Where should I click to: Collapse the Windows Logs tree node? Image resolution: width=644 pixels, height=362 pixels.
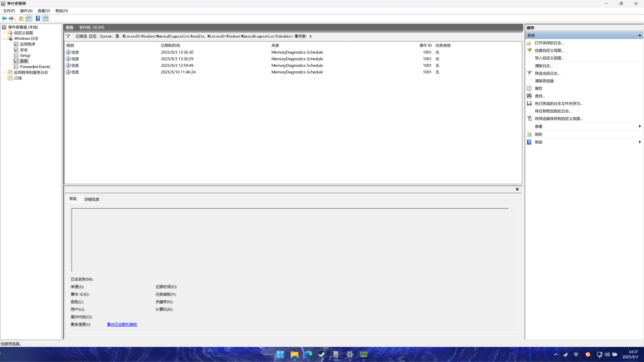[4, 38]
